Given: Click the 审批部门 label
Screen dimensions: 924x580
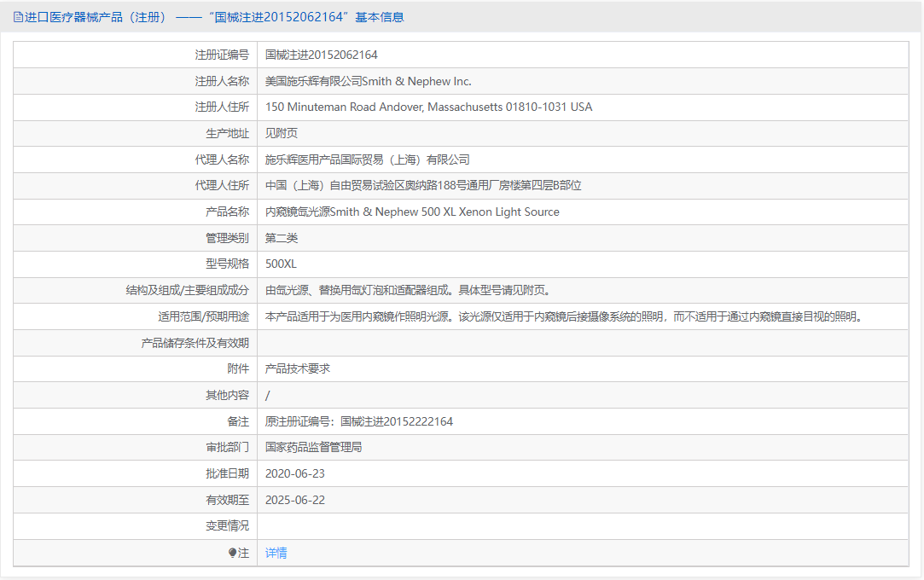Looking at the screenshot, I should tap(228, 448).
